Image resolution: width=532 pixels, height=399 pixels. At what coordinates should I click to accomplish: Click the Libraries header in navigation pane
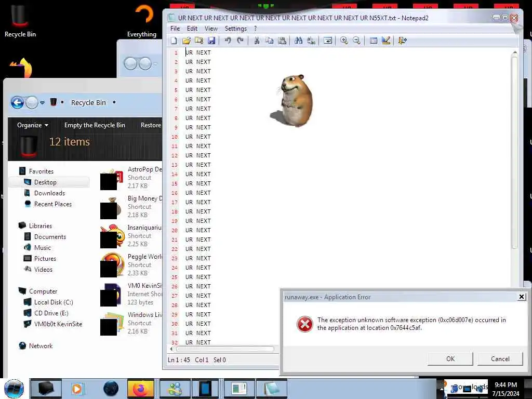click(41, 226)
